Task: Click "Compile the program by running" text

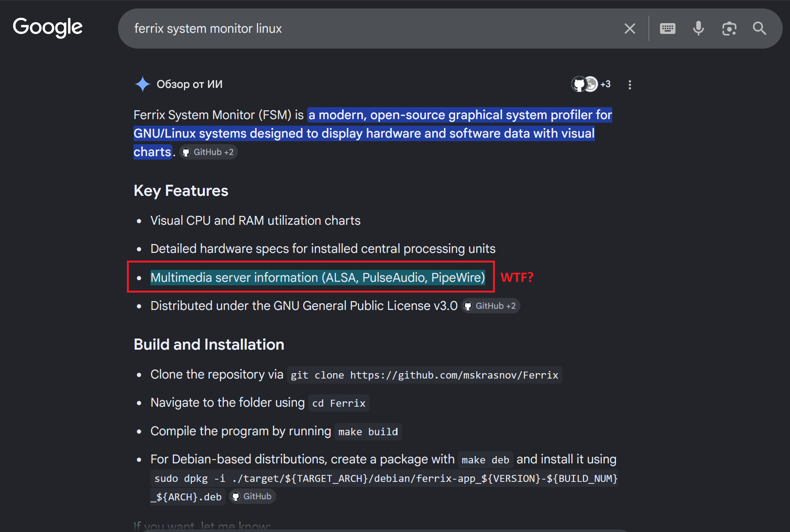Action: (x=241, y=431)
